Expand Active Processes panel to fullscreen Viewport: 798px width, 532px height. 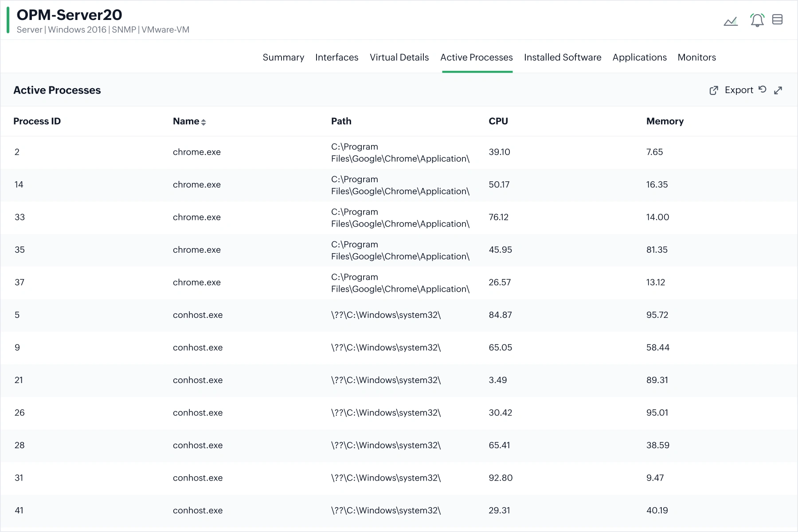coord(778,90)
